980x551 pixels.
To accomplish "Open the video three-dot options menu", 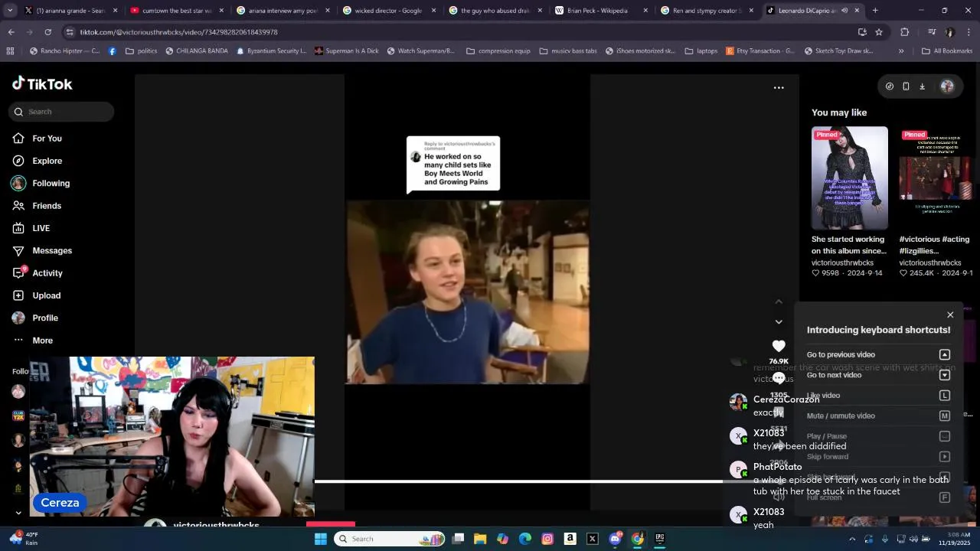I will [x=779, y=88].
